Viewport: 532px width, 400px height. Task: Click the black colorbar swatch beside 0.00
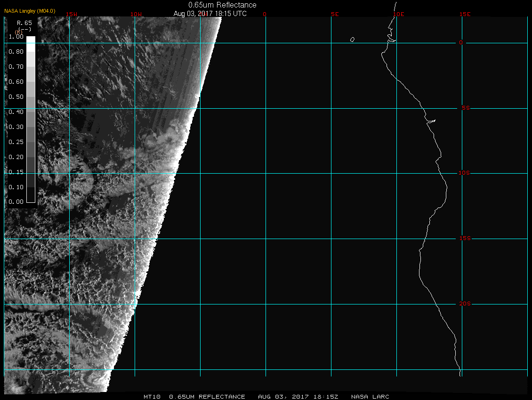point(31,195)
